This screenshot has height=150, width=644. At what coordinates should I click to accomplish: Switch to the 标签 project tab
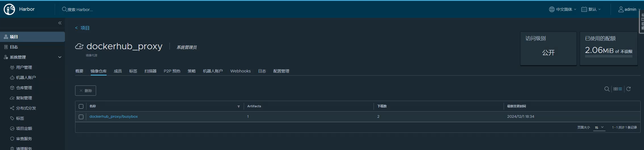[133, 71]
